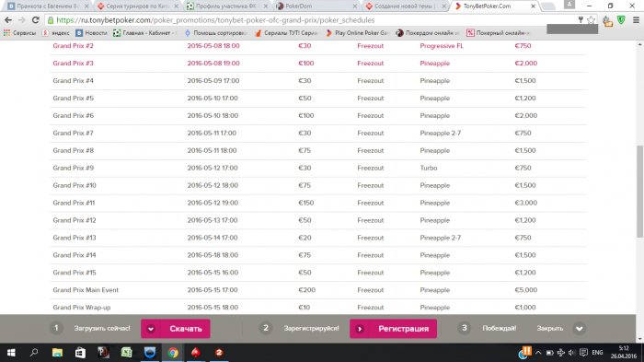Switch input language ENG indicator

pos(597,353)
